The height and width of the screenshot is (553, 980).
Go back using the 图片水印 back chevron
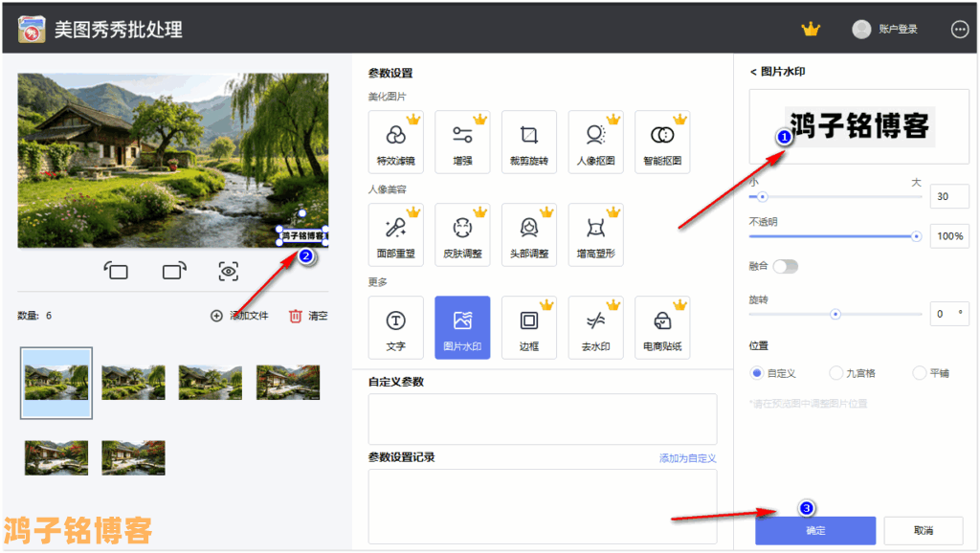(753, 72)
